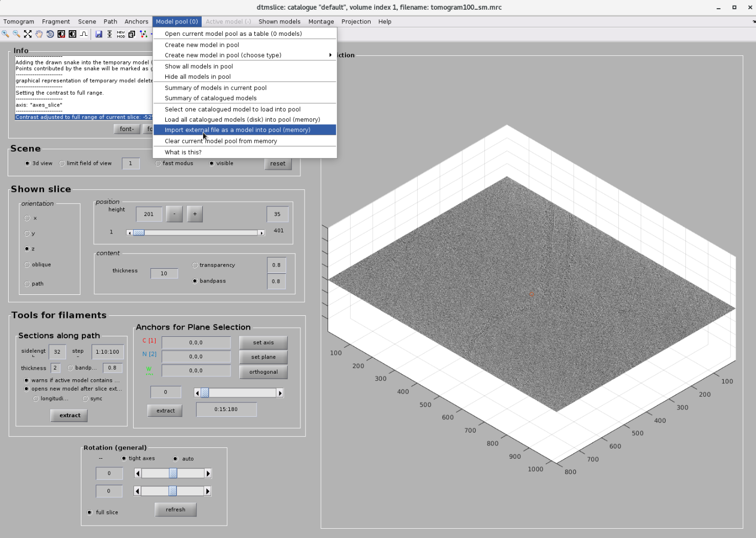Click the floppy disk save icon

(x=99, y=34)
